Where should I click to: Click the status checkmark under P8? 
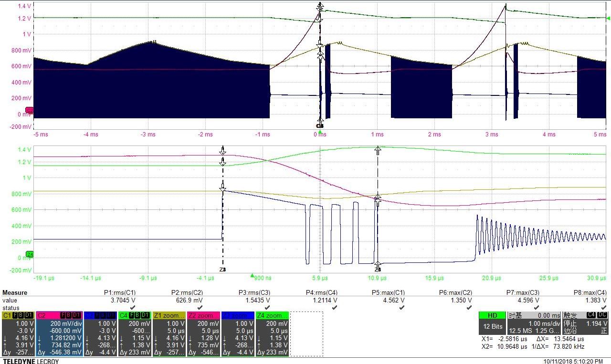pyautogui.click(x=604, y=308)
